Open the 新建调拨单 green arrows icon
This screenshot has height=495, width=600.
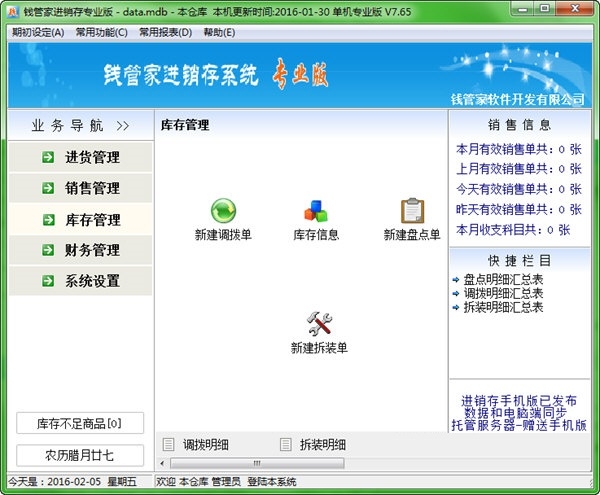[223, 210]
